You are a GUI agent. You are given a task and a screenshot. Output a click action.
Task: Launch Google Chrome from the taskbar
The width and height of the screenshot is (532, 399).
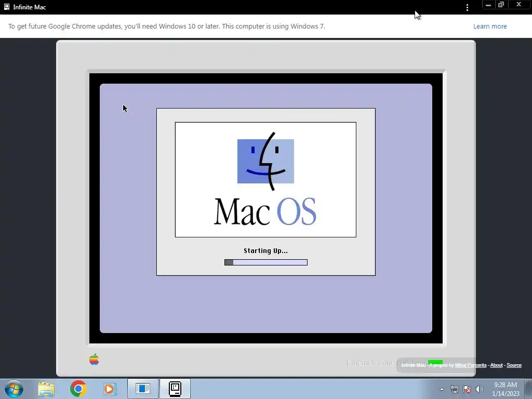[x=78, y=389]
